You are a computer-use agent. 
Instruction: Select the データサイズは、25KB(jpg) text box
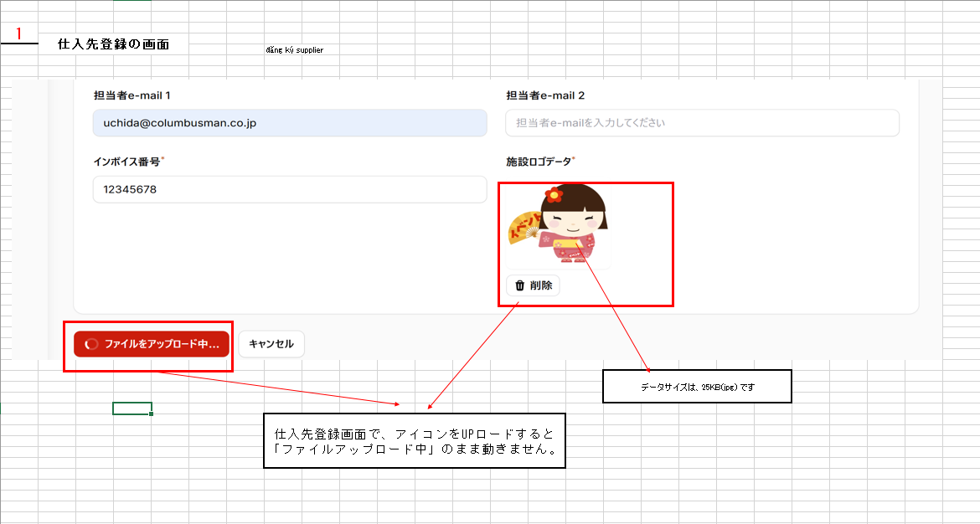(x=697, y=387)
